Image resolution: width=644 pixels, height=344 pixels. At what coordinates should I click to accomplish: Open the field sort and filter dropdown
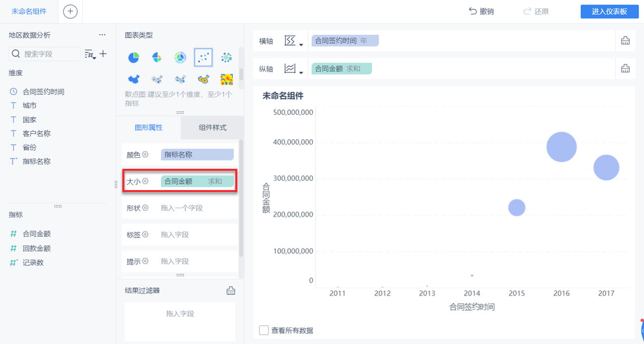point(91,54)
